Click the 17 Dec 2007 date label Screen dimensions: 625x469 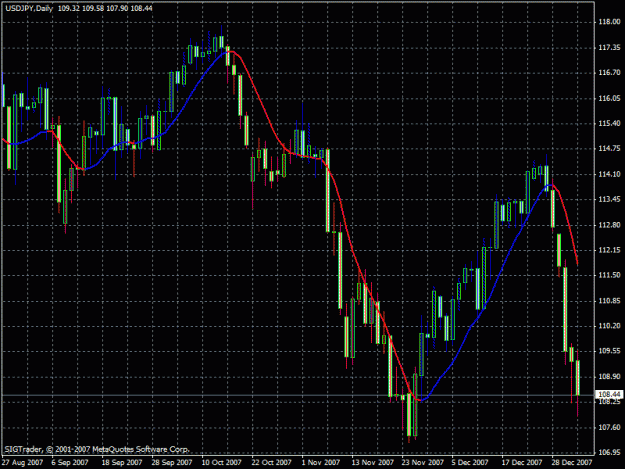(522, 462)
